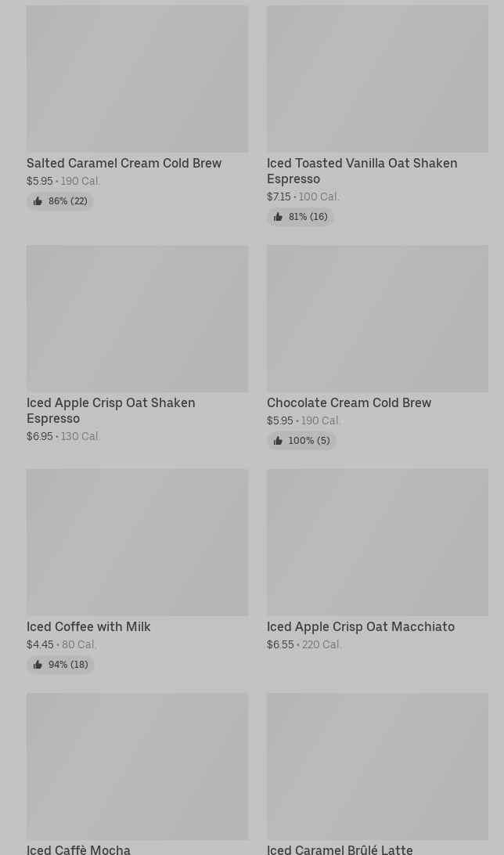The image size is (504, 855).
Task: Open Iced Caramel Brûlé Latte item
Action: 339,849
